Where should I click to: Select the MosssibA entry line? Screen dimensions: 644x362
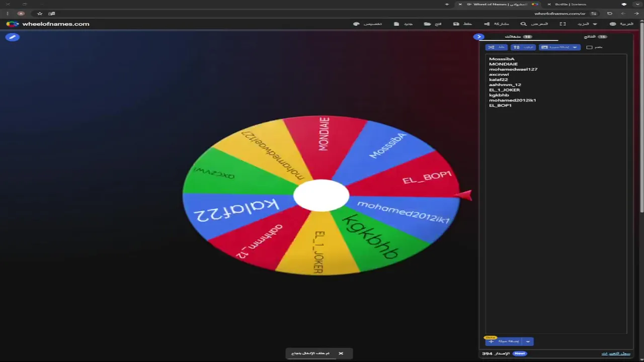click(502, 59)
